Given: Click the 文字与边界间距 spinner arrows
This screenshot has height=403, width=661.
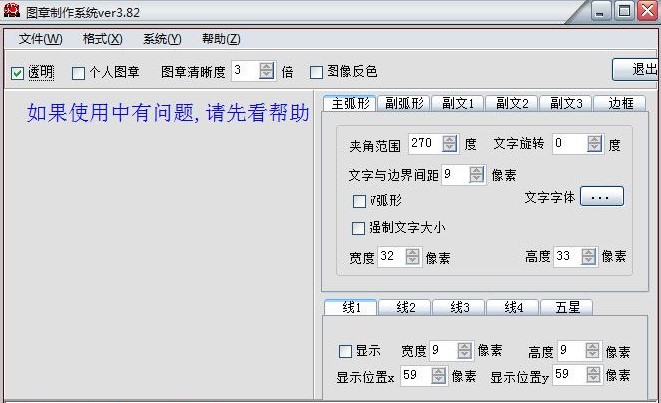Looking at the screenshot, I should [476, 174].
